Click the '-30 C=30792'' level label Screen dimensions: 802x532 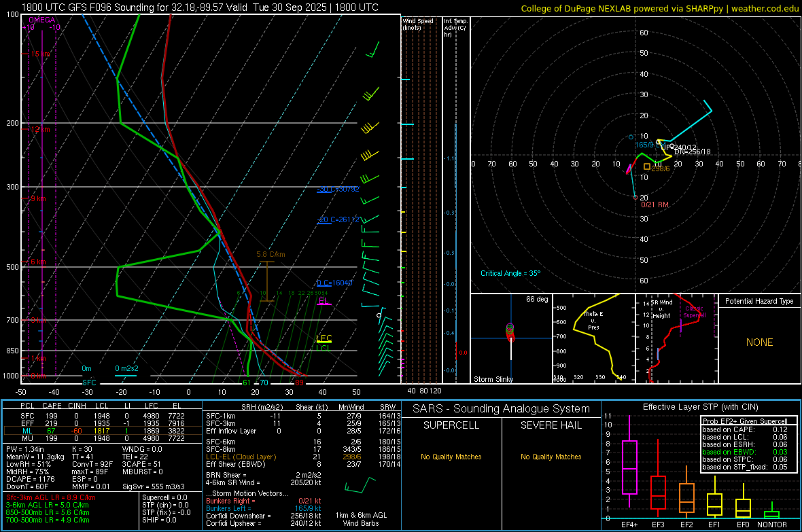[x=338, y=190]
